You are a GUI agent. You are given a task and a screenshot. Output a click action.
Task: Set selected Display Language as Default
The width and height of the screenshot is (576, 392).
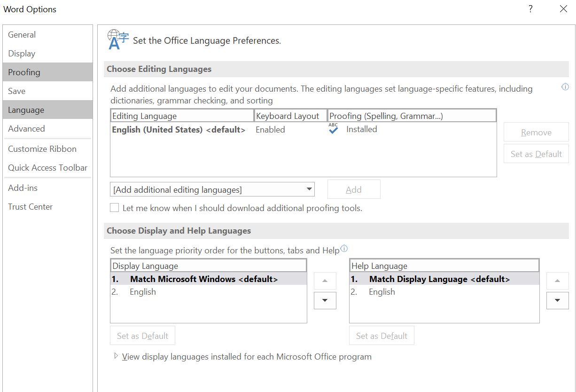click(x=142, y=335)
